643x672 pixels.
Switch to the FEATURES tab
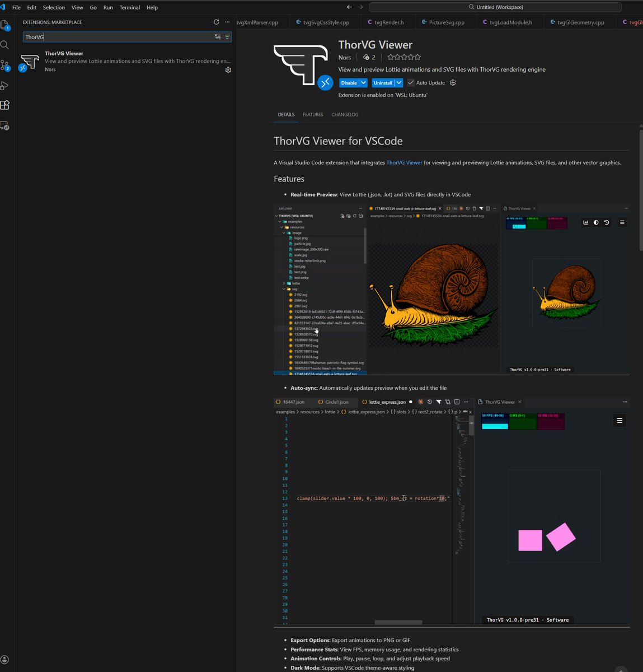313,114
